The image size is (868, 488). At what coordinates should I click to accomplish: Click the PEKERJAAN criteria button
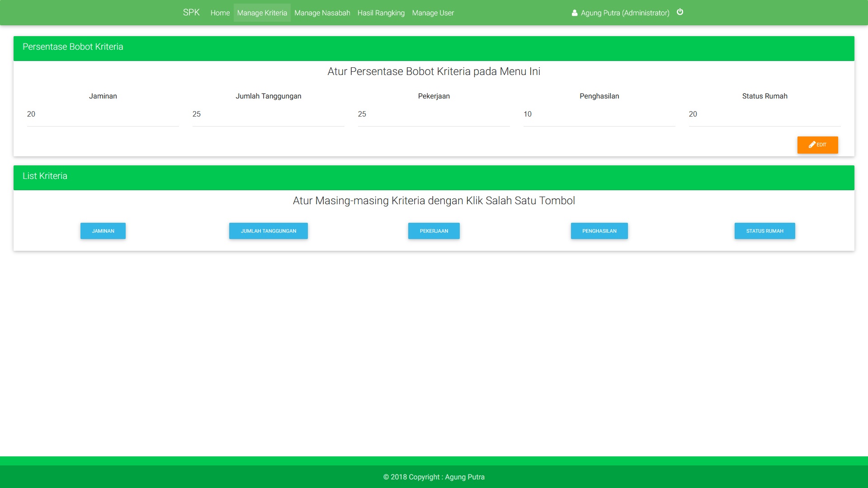pyautogui.click(x=434, y=231)
